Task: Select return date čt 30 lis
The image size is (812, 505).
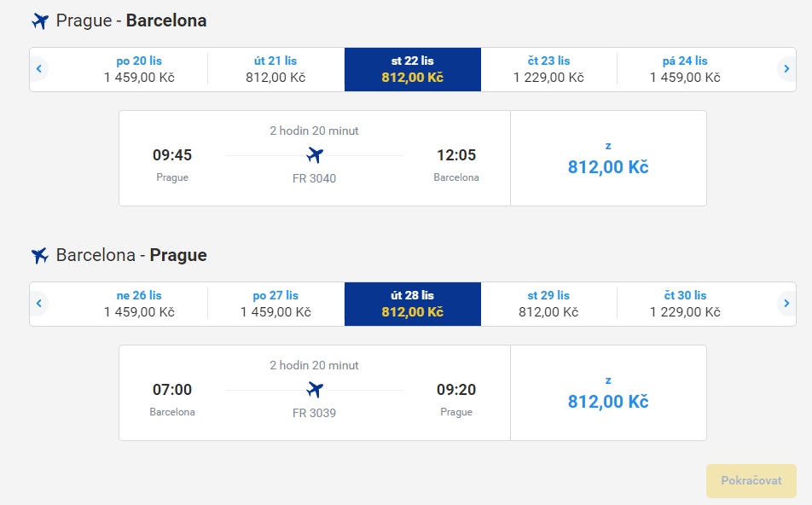Action: (685, 304)
